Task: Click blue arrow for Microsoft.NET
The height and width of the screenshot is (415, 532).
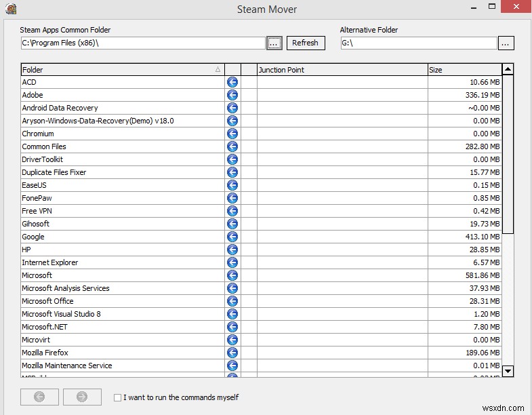Action: coord(232,327)
